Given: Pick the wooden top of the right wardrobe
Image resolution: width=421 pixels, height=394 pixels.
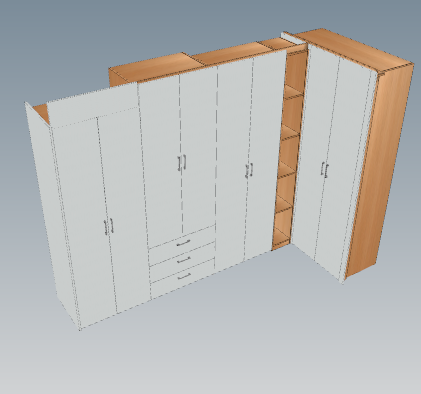Looking at the screenshot, I should click(353, 50).
